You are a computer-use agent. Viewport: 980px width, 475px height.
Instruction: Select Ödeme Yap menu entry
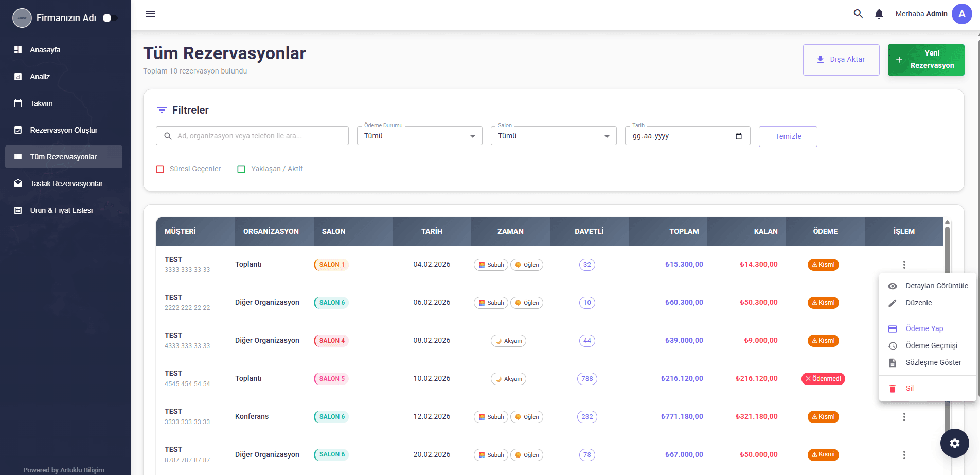928,328
